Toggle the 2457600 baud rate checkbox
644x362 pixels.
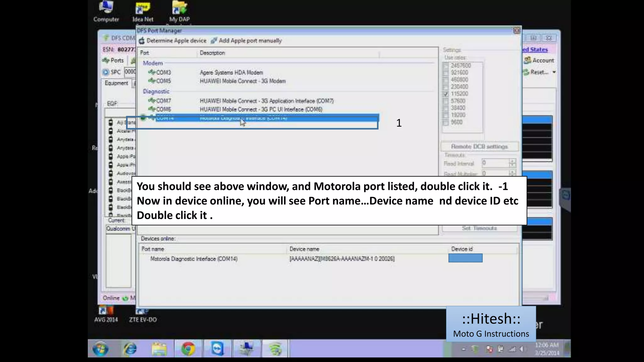[x=446, y=66]
